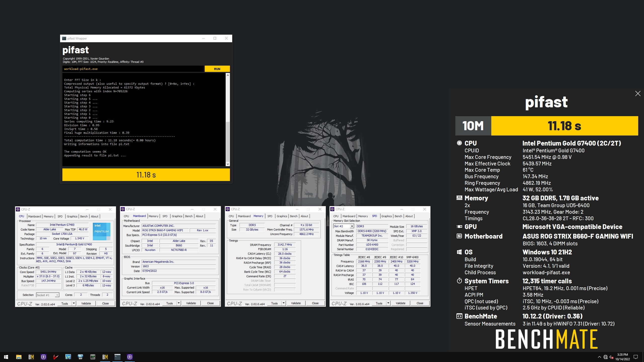The height and width of the screenshot is (362, 644).
Task: Click the BenchMate panel close X icon
Action: 638,94
